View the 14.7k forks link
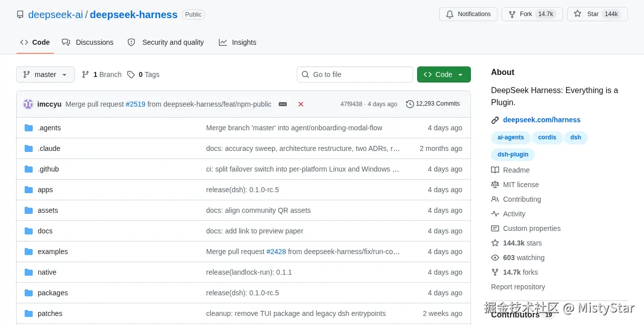The height and width of the screenshot is (325, 644). click(520, 272)
